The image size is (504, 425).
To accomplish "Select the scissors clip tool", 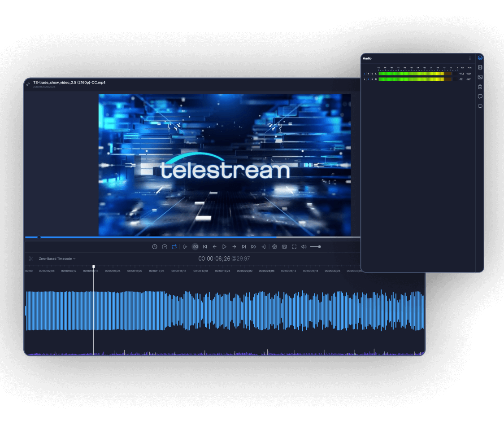I will click(31, 259).
